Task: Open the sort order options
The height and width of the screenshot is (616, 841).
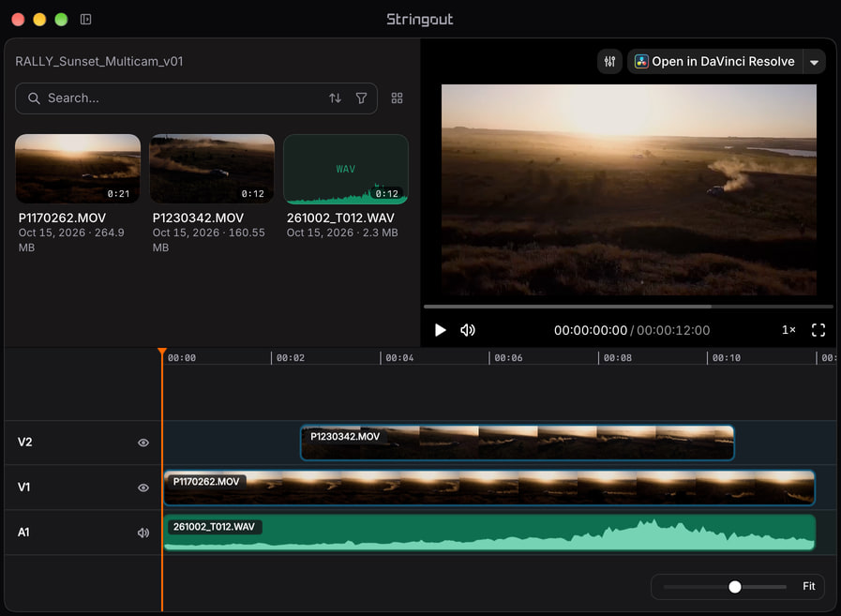Action: (336, 98)
